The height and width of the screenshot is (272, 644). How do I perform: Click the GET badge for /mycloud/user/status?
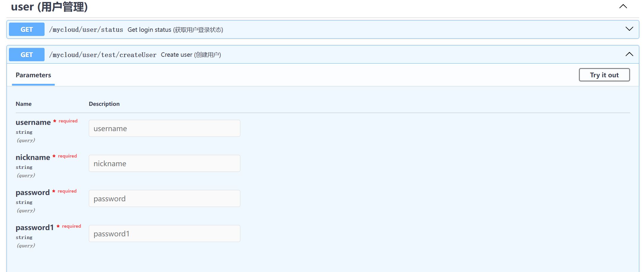(26, 29)
